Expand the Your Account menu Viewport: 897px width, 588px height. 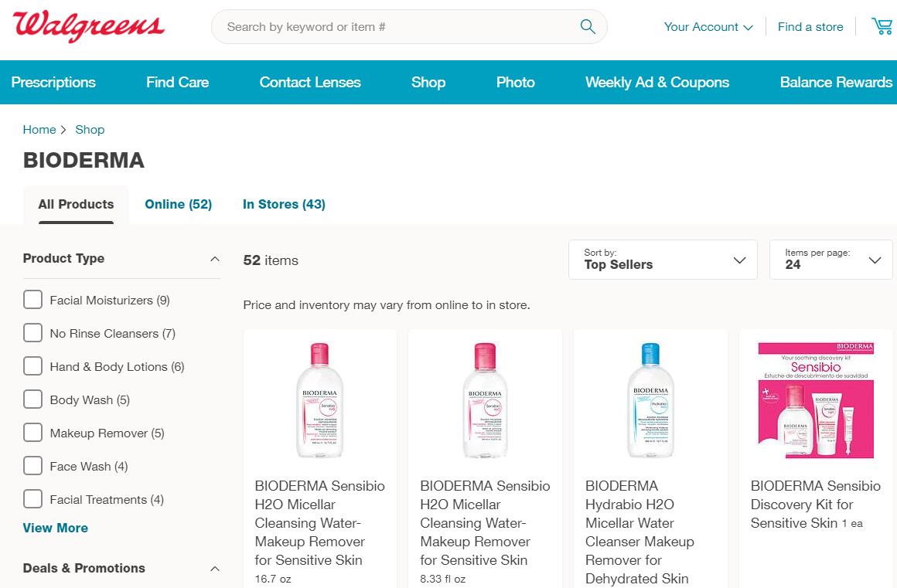click(708, 27)
